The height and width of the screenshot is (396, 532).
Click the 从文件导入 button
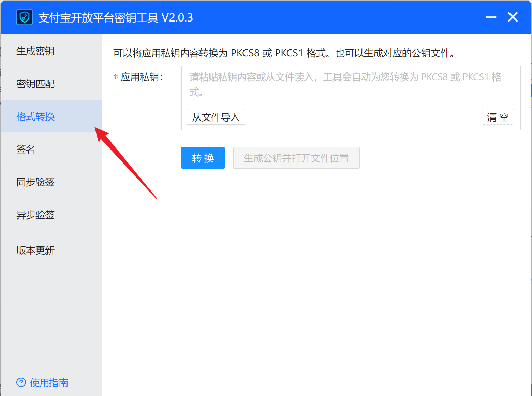coord(216,117)
